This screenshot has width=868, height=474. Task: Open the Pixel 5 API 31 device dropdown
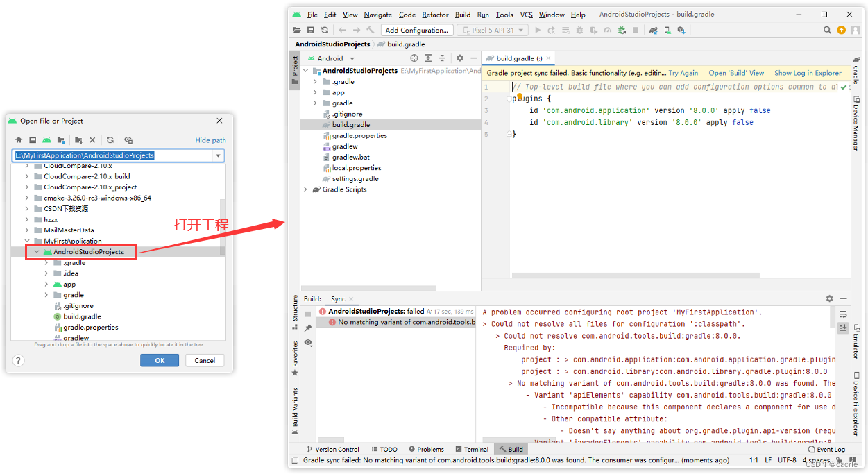pos(493,30)
